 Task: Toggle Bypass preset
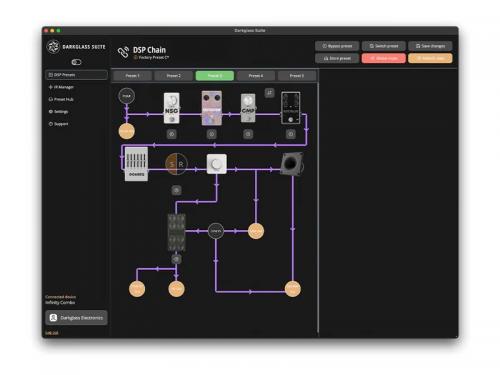(x=337, y=46)
